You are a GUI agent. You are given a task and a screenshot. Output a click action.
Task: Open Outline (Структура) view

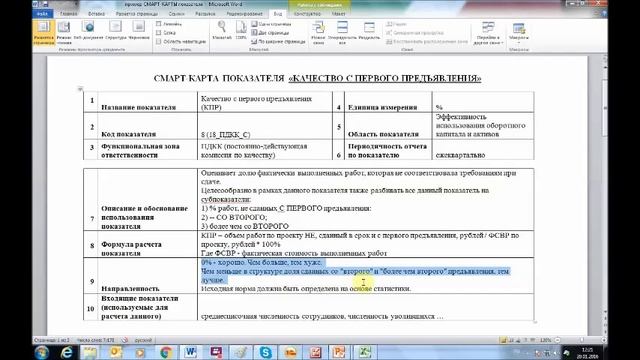tap(116, 31)
